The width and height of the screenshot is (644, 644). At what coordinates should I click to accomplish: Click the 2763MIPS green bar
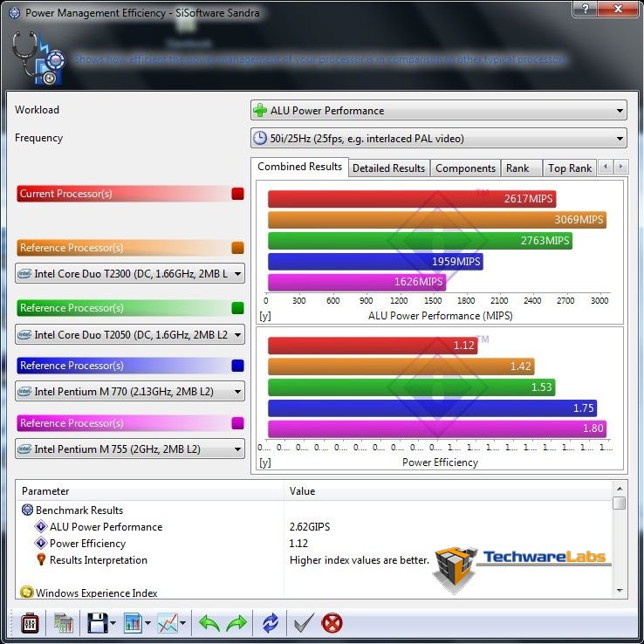pyautogui.click(x=420, y=241)
